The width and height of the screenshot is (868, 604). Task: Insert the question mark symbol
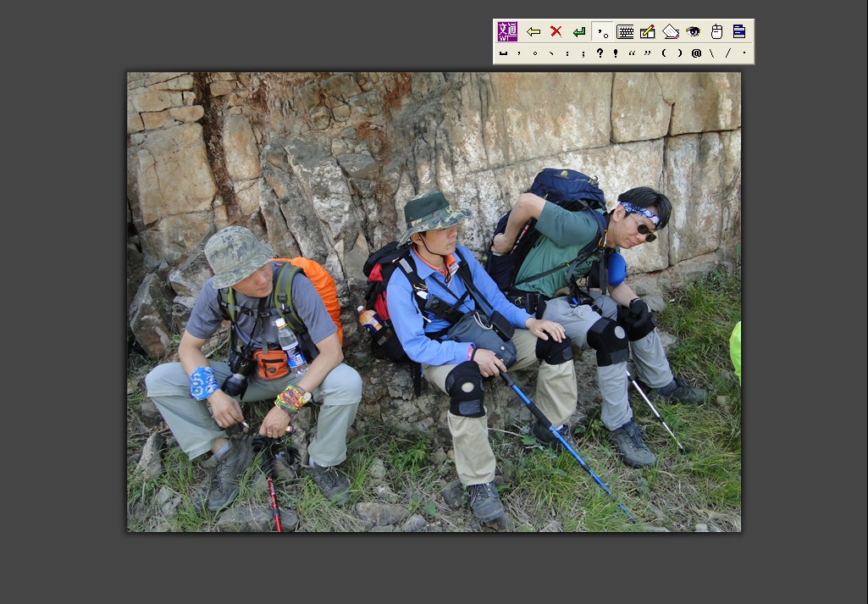600,53
